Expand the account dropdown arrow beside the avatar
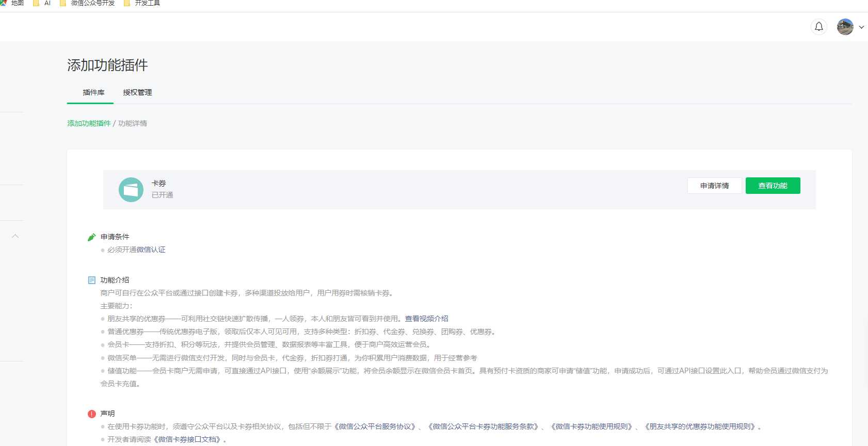 [861, 27]
